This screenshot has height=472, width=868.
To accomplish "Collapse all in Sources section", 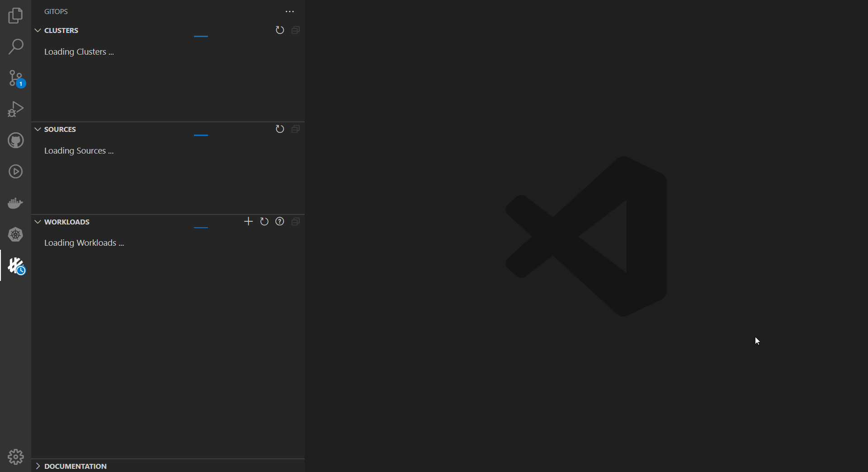I will [296, 129].
